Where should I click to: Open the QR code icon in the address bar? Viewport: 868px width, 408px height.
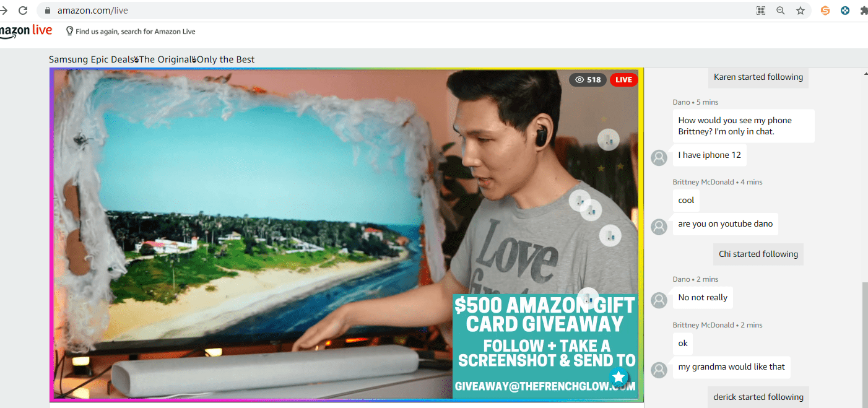point(761,11)
